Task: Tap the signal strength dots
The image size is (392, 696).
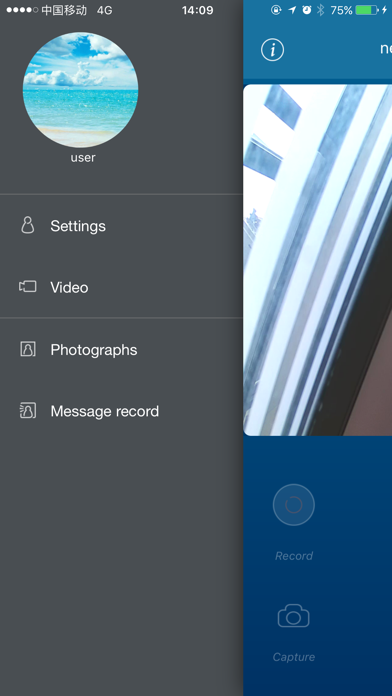Action: point(22,10)
